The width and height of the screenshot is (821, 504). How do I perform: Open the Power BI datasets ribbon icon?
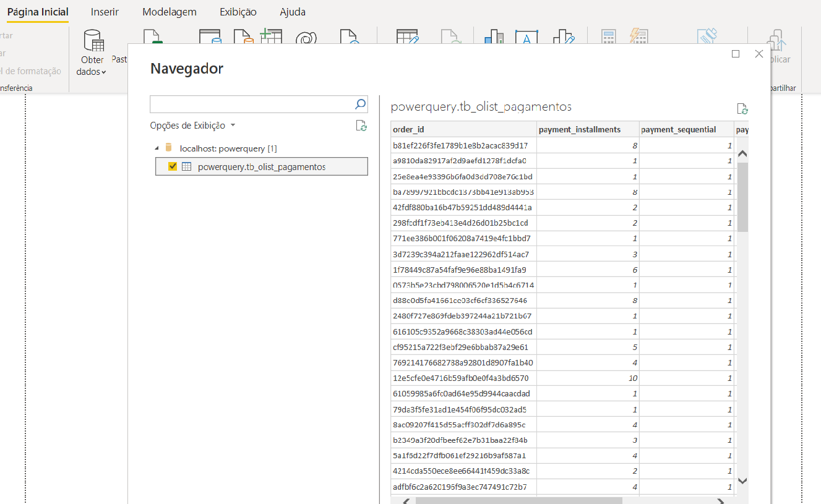[210, 36]
